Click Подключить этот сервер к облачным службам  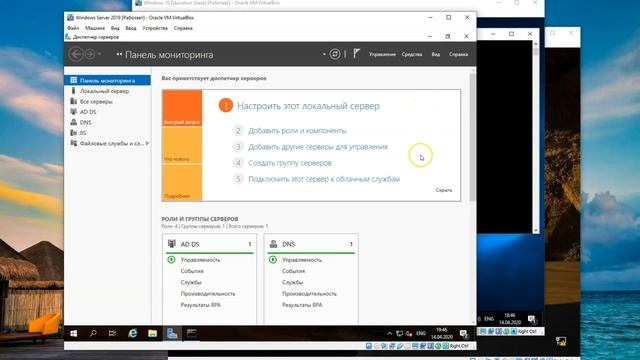(x=324, y=179)
